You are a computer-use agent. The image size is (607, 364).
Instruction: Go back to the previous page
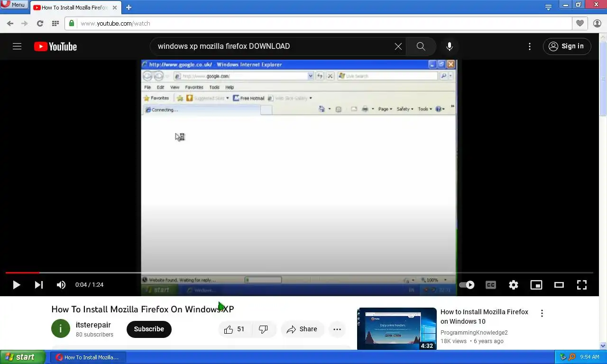pyautogui.click(x=10, y=23)
